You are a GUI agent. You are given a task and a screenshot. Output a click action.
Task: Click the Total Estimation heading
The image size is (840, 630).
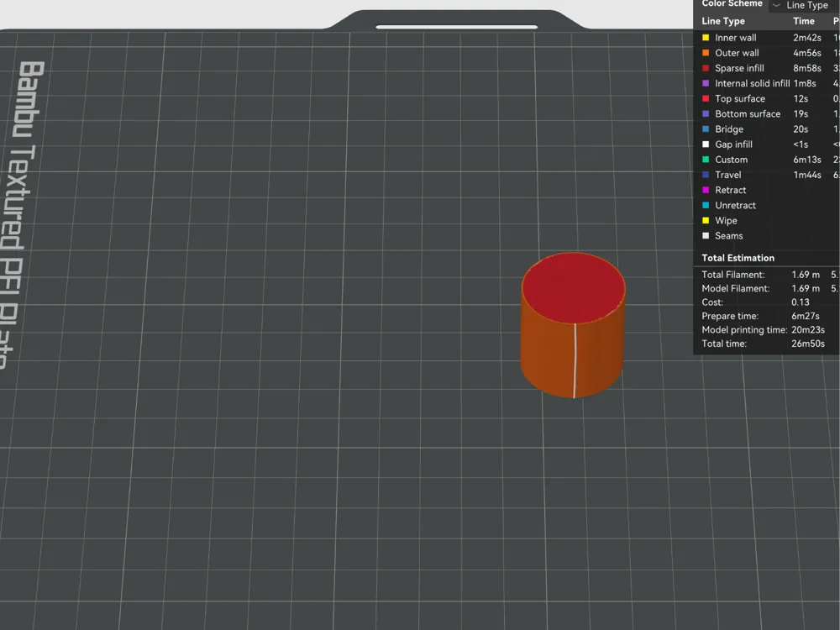738,258
